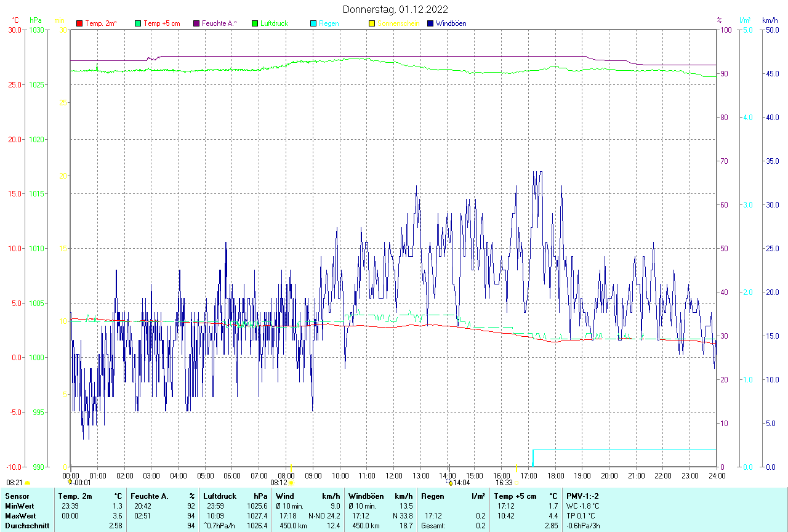Click the pressure trend '^0.7hPa/h'
This screenshot has width=788, height=532.
pyautogui.click(x=220, y=525)
